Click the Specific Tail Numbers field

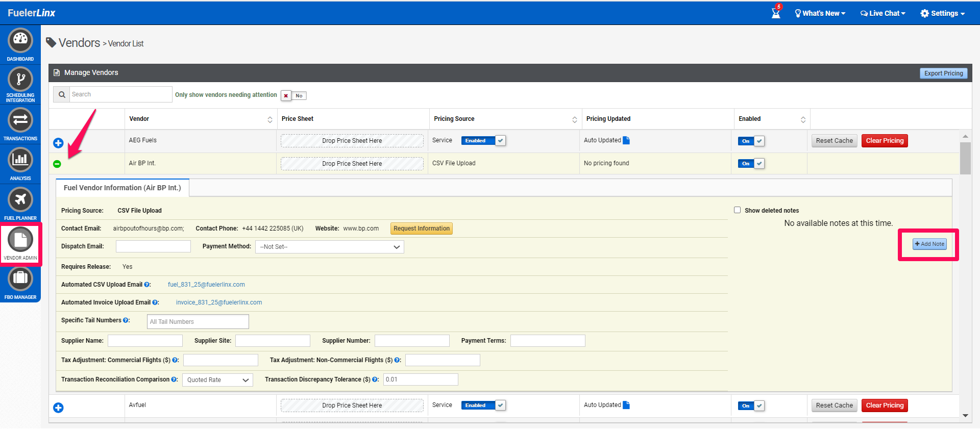[x=198, y=322]
